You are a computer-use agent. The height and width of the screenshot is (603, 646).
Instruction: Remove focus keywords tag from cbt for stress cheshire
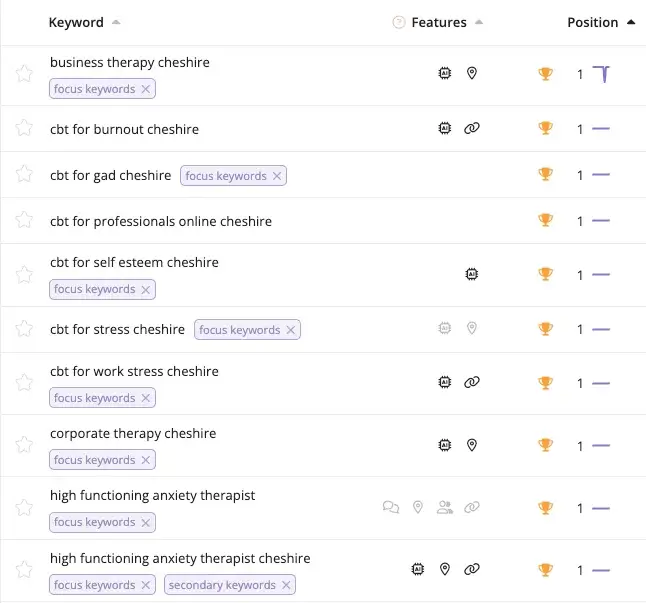pyautogui.click(x=290, y=330)
